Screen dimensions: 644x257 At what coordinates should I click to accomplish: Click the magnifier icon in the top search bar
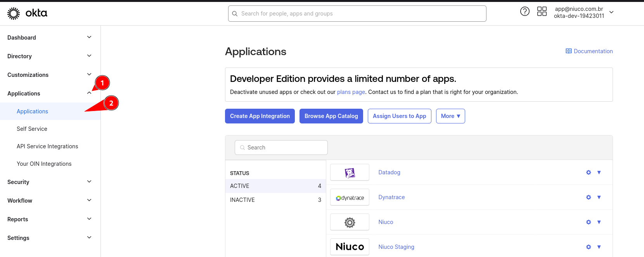click(x=235, y=14)
